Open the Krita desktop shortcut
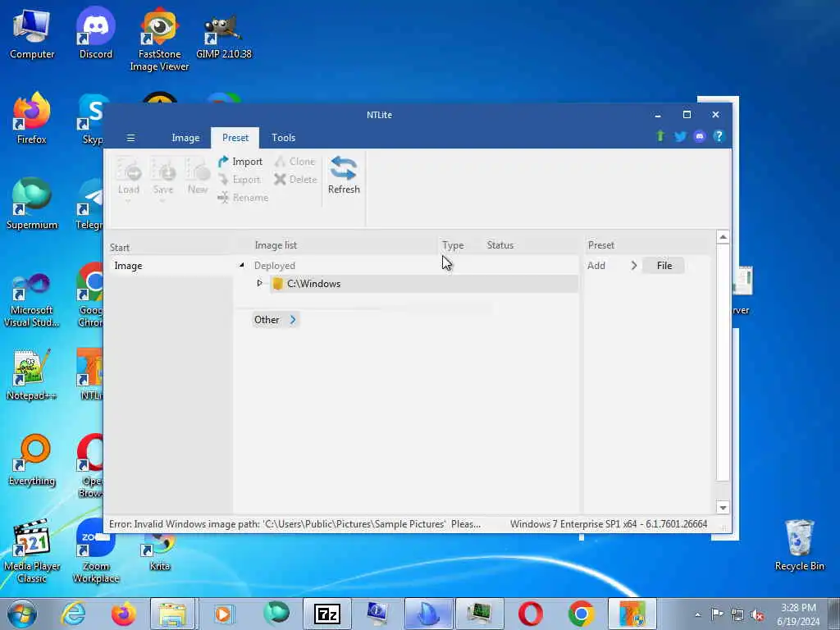Image resolution: width=840 pixels, height=630 pixels. (159, 552)
